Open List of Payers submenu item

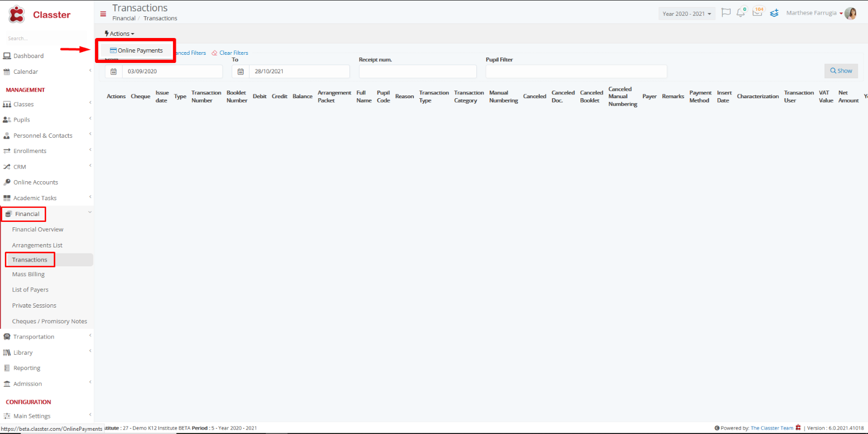pos(30,290)
